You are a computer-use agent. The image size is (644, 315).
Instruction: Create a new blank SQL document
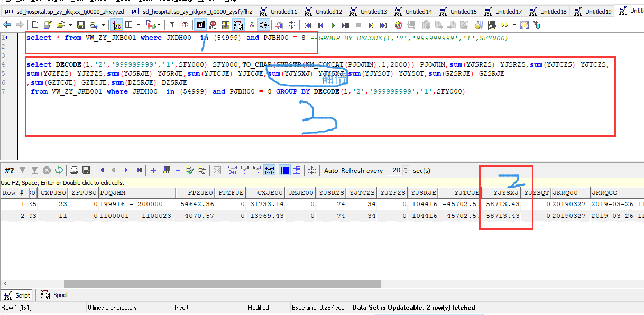point(35,25)
